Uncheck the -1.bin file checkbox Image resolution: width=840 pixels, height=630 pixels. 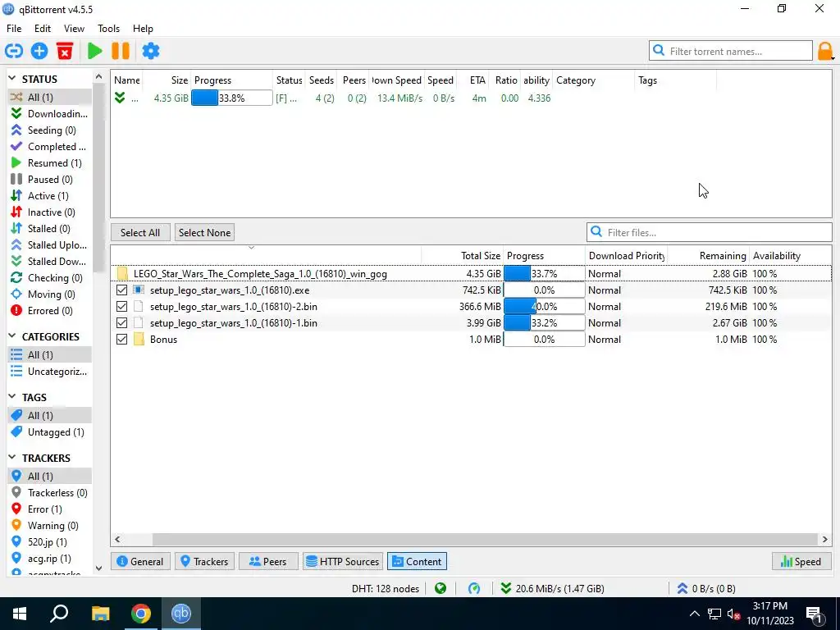point(121,323)
